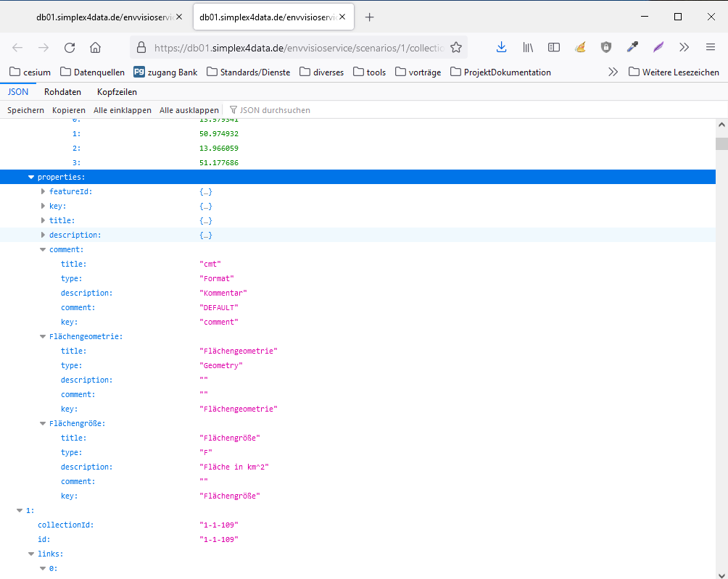Screen dimensions: 728x579
Task: Click the browser reload button
Action: click(x=70, y=48)
